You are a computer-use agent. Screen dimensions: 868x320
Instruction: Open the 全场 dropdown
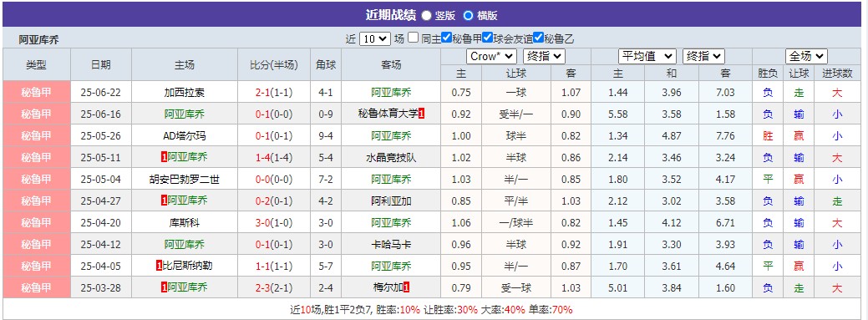point(806,57)
